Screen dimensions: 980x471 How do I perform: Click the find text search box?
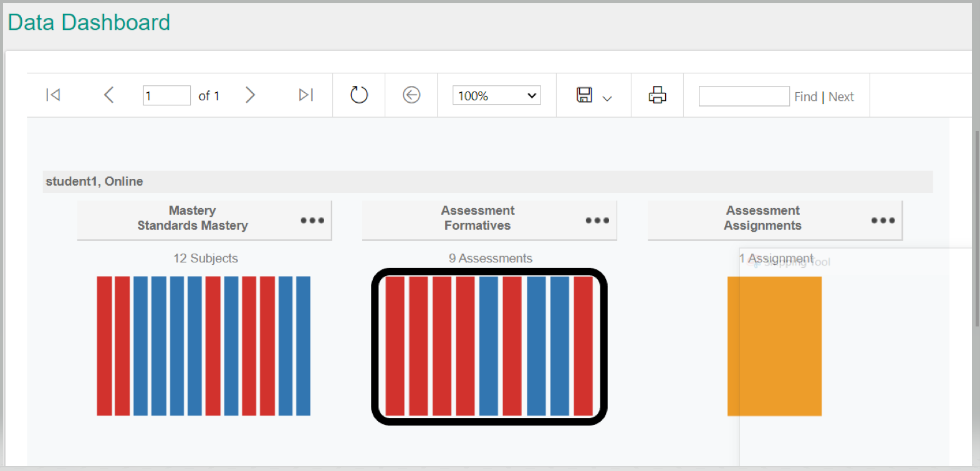point(744,97)
